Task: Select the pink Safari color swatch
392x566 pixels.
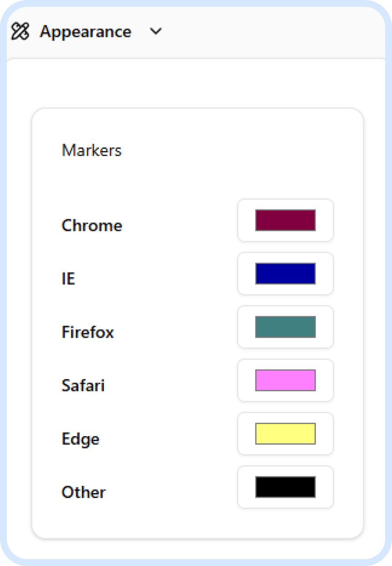Action: click(x=285, y=381)
